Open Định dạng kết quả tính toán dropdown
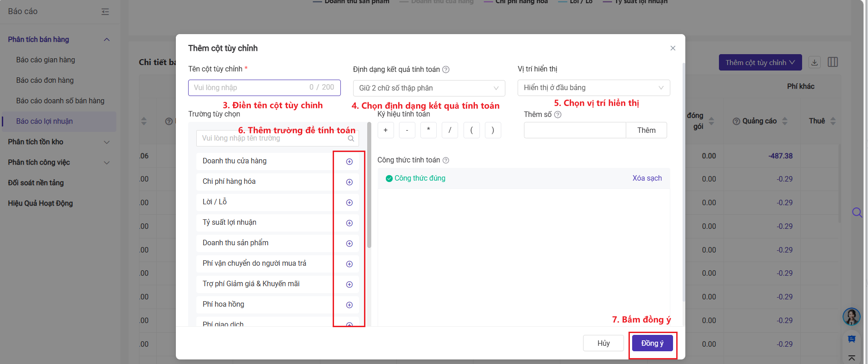 pos(429,88)
